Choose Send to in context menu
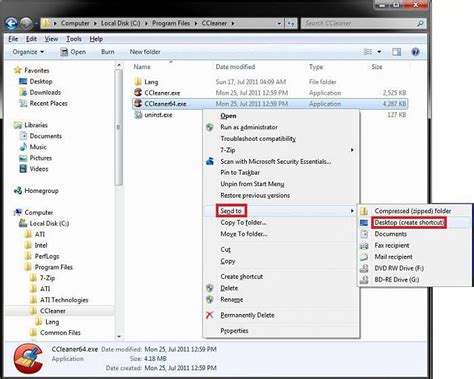Screen dimensions: 474x379 click(x=231, y=211)
